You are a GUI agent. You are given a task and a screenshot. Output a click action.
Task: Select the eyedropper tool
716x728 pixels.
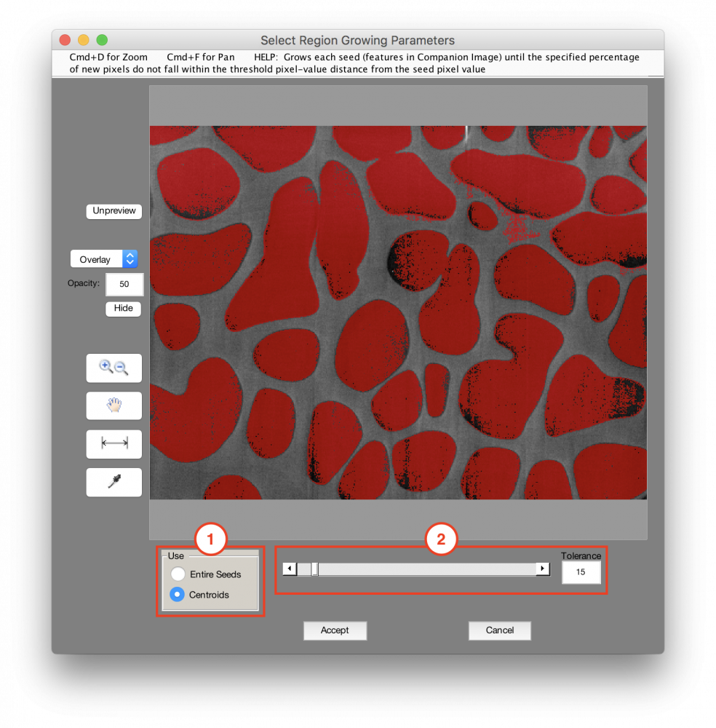click(x=114, y=482)
